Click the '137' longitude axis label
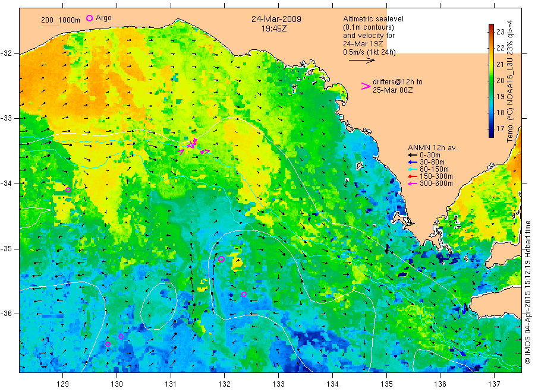Image resolution: width=535 pixels, height=392 pixels. pyautogui.click(x=494, y=384)
